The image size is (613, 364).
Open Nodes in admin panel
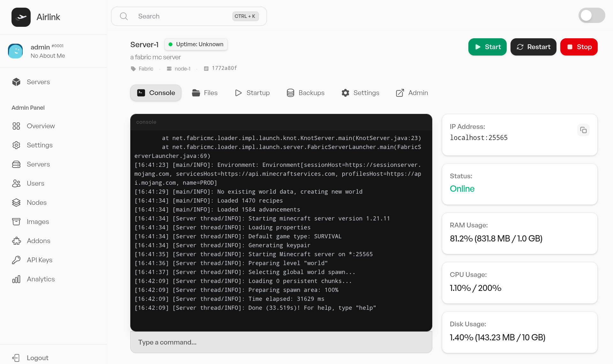click(x=36, y=203)
